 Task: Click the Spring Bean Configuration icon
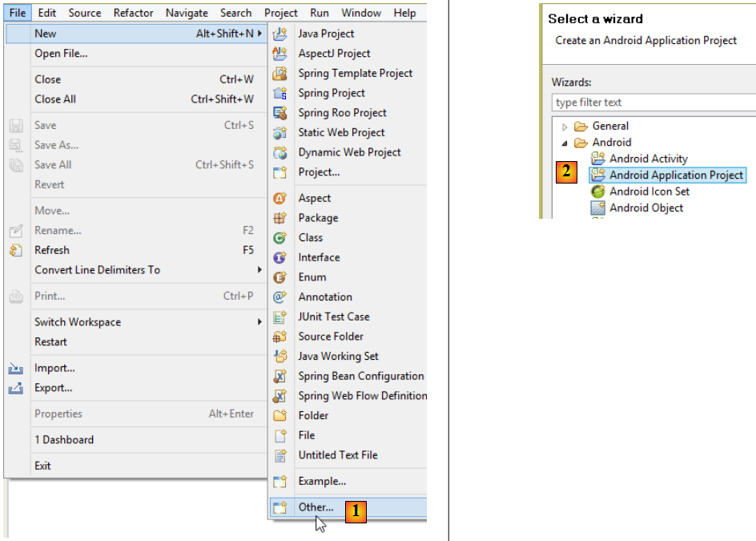point(279,377)
